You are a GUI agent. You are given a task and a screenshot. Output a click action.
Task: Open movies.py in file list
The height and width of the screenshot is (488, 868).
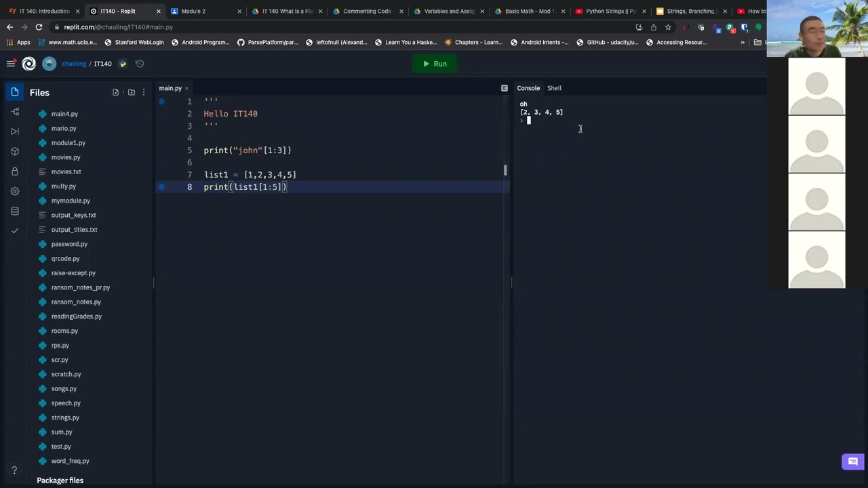pyautogui.click(x=66, y=157)
